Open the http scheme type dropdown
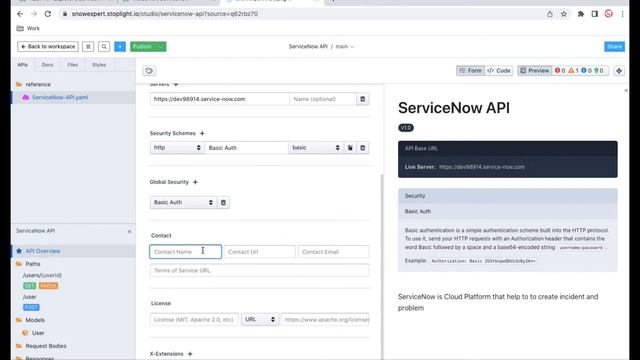 (x=177, y=148)
